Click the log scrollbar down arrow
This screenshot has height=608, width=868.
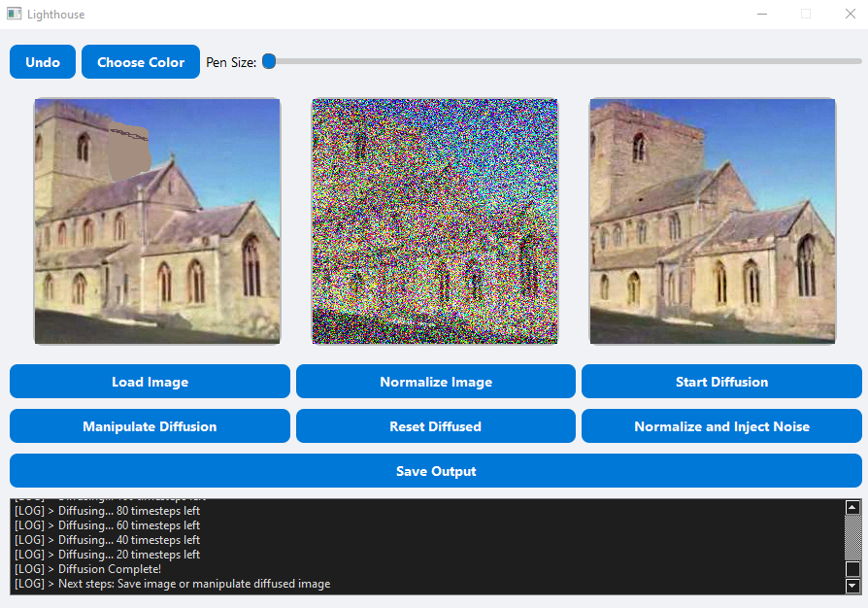852,586
